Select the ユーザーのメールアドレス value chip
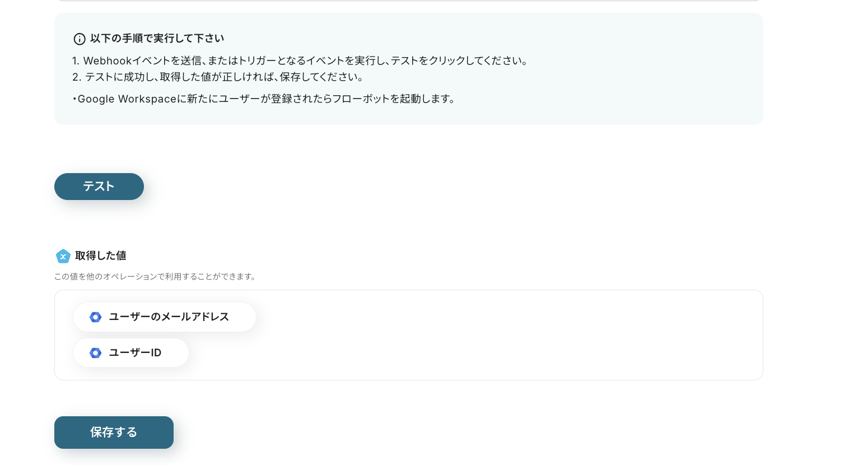Viewport: 868px width, 465px height. click(165, 317)
